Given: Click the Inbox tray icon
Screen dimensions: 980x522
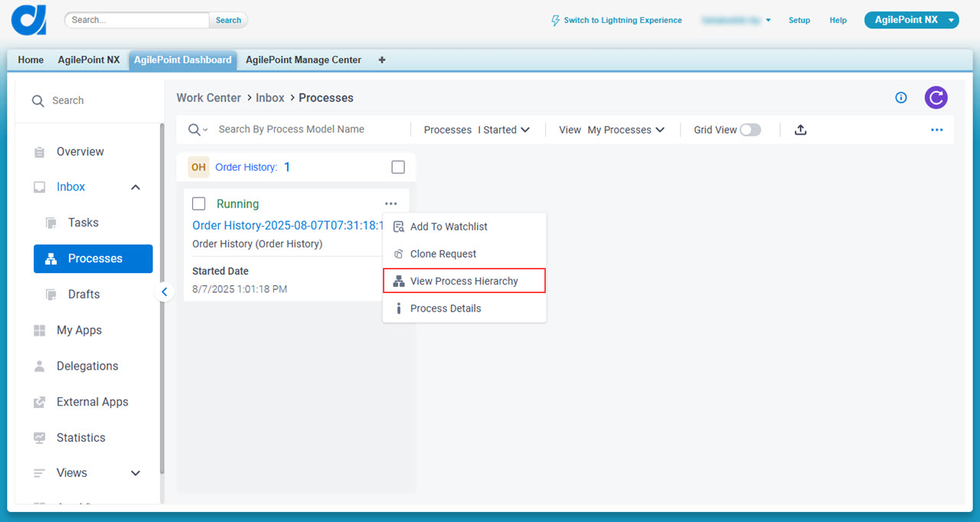Looking at the screenshot, I should point(40,187).
